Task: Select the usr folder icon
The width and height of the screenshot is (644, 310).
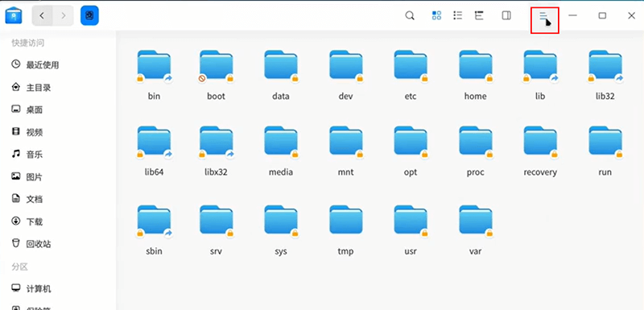Action: [x=411, y=221]
